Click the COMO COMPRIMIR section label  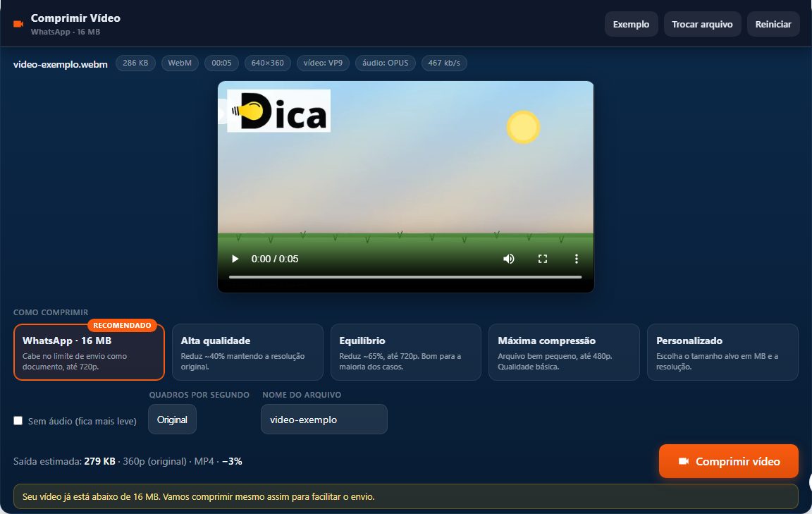point(51,312)
